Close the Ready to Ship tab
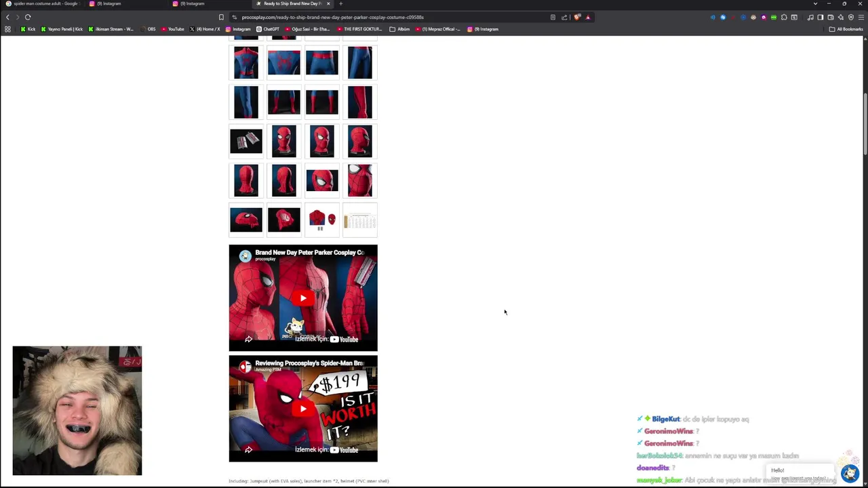The width and height of the screenshot is (868, 488). tap(328, 3)
